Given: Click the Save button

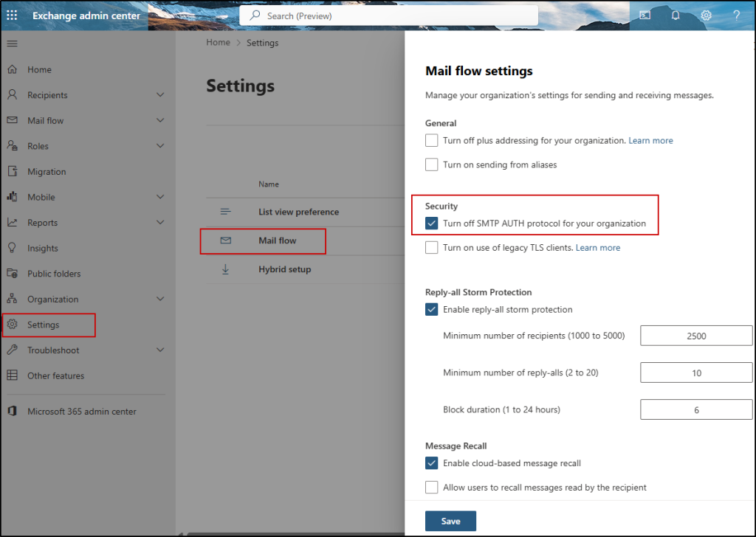Looking at the screenshot, I should [450, 521].
